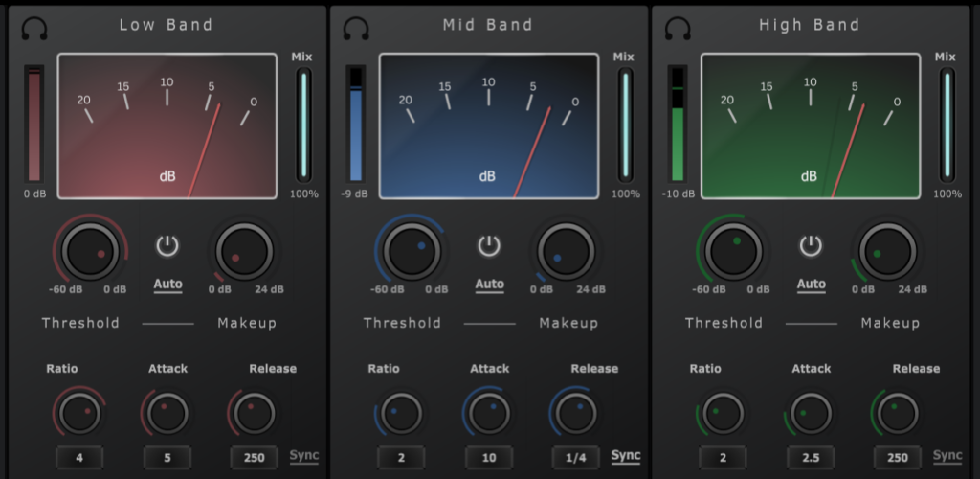Click the Mid Band headphone solo icon
Viewport: 980px width, 479px height.
coord(356,28)
